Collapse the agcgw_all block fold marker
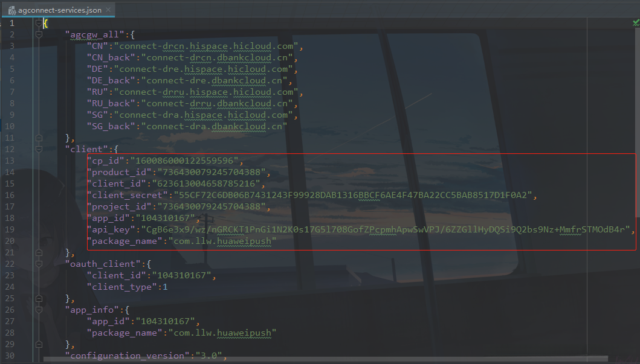Screen dimensions: 640x364 point(39,34)
